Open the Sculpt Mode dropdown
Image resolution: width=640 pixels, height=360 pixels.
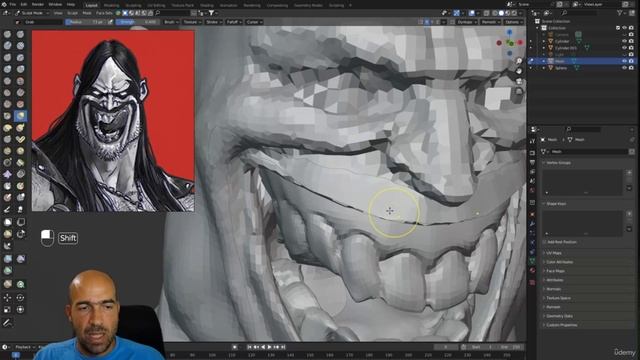[x=32, y=13]
